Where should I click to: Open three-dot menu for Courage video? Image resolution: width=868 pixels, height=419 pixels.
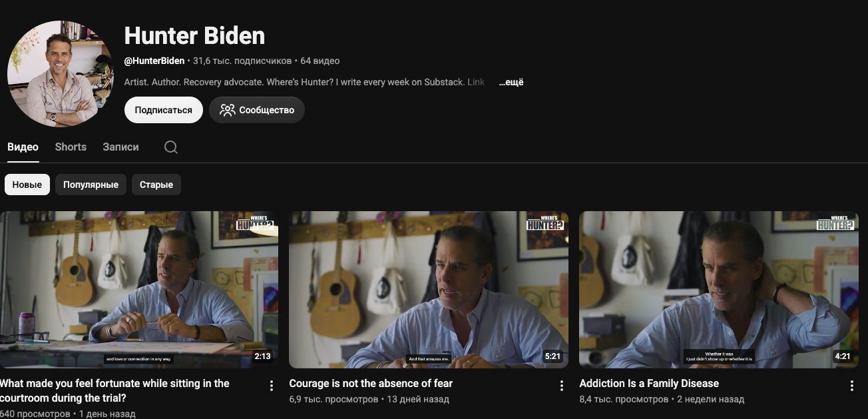[562, 386]
